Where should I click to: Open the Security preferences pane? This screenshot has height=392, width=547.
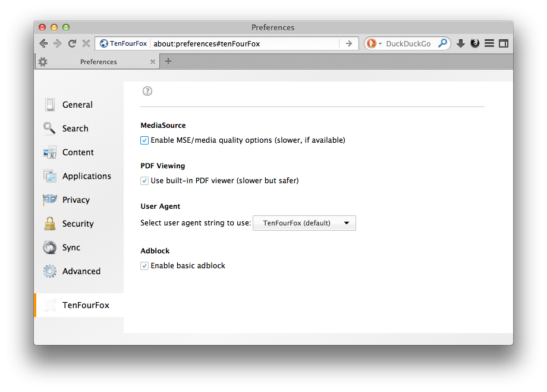coord(79,224)
